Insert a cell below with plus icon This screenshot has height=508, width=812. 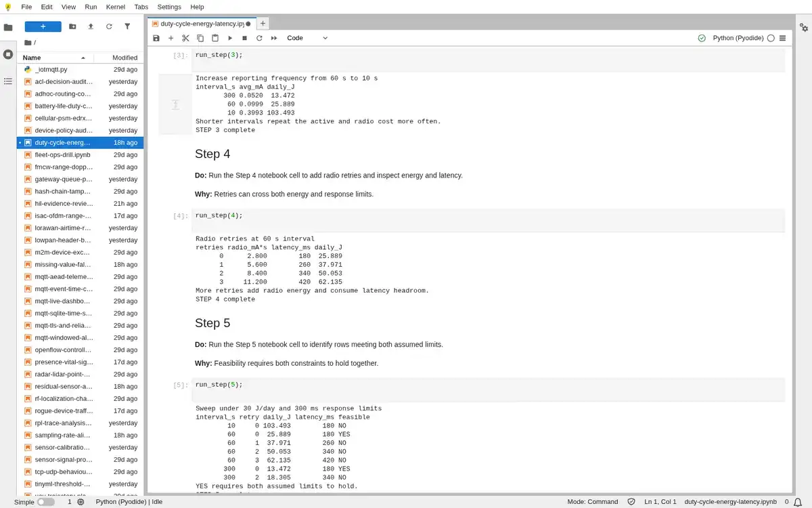click(171, 38)
